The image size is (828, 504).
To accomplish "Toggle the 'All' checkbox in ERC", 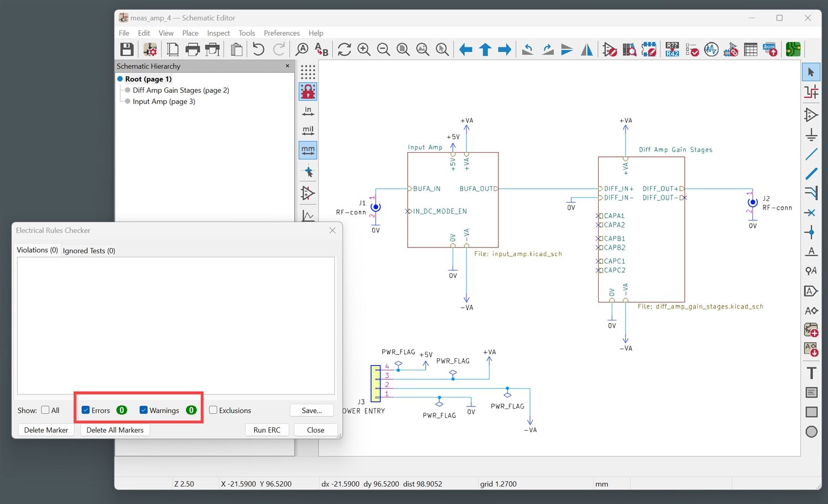I will (x=45, y=410).
